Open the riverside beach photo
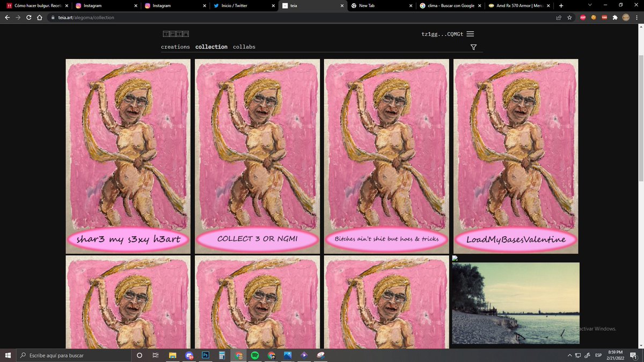Image resolution: width=644 pixels, height=362 pixels. (516, 303)
